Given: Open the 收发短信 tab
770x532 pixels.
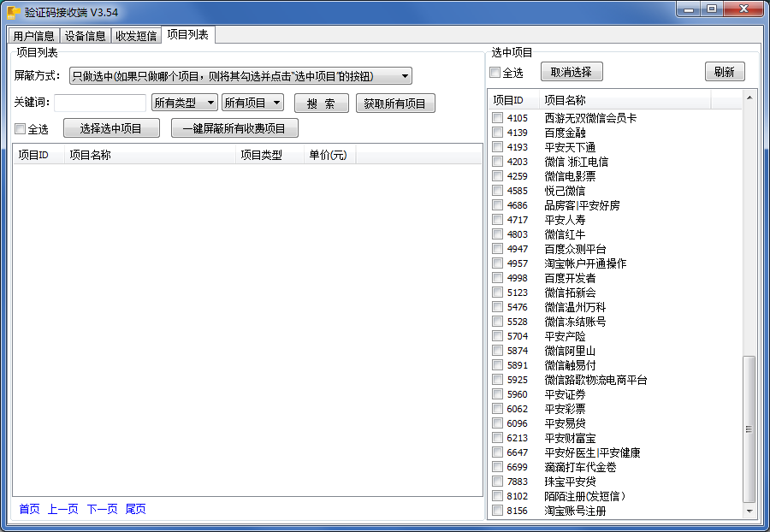Looking at the screenshot, I should (136, 36).
